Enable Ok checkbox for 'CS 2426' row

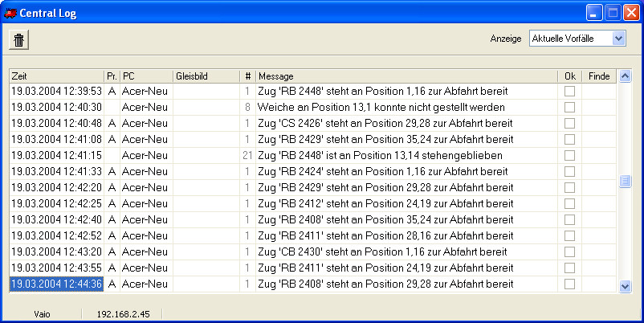pyautogui.click(x=569, y=123)
